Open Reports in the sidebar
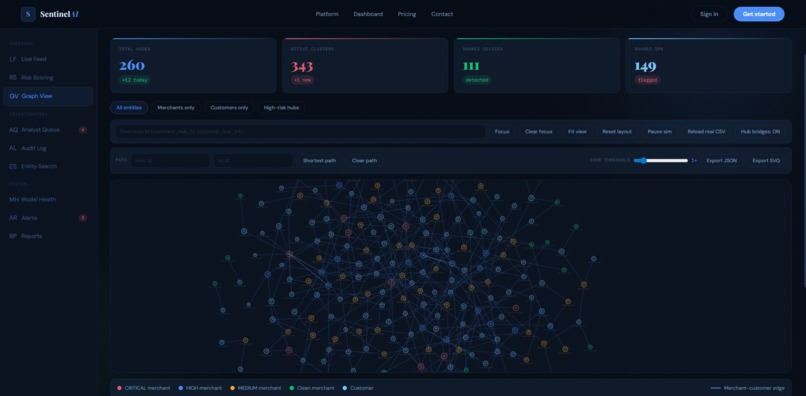This screenshot has width=806, height=396. pos(48,236)
